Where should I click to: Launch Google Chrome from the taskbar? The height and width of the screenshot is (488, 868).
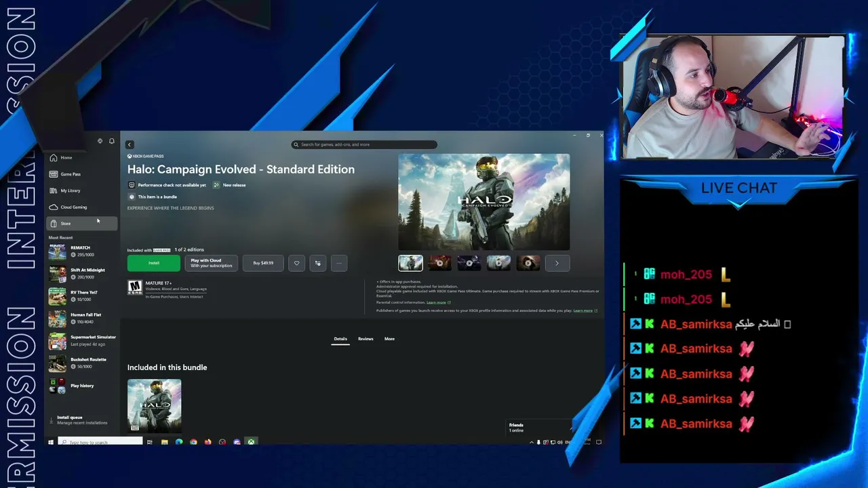coord(193,442)
